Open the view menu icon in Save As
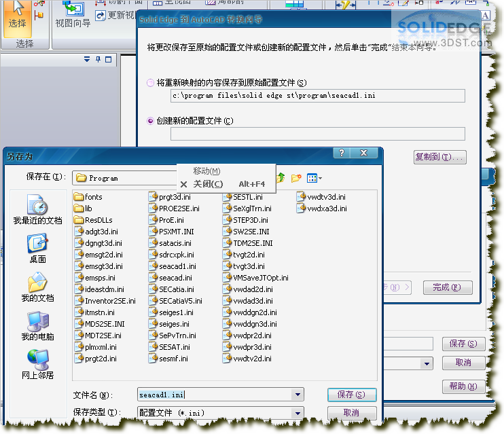Viewport: 504px width, 434px height. [314, 178]
